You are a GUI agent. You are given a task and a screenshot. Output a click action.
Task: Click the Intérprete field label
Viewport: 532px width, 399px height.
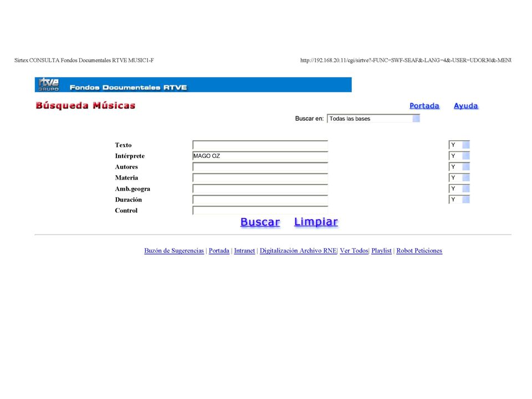click(130, 156)
